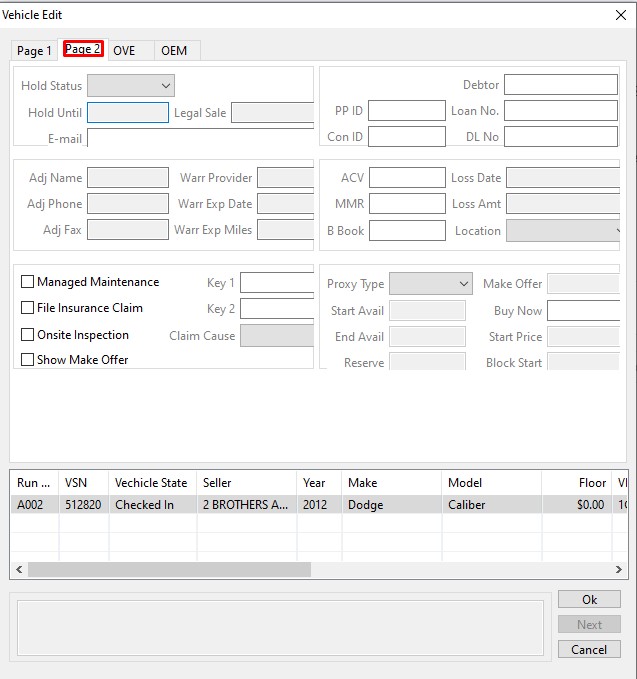Tick the Show Make Offer checkbox
The height and width of the screenshot is (679, 637).
pyautogui.click(x=28, y=360)
